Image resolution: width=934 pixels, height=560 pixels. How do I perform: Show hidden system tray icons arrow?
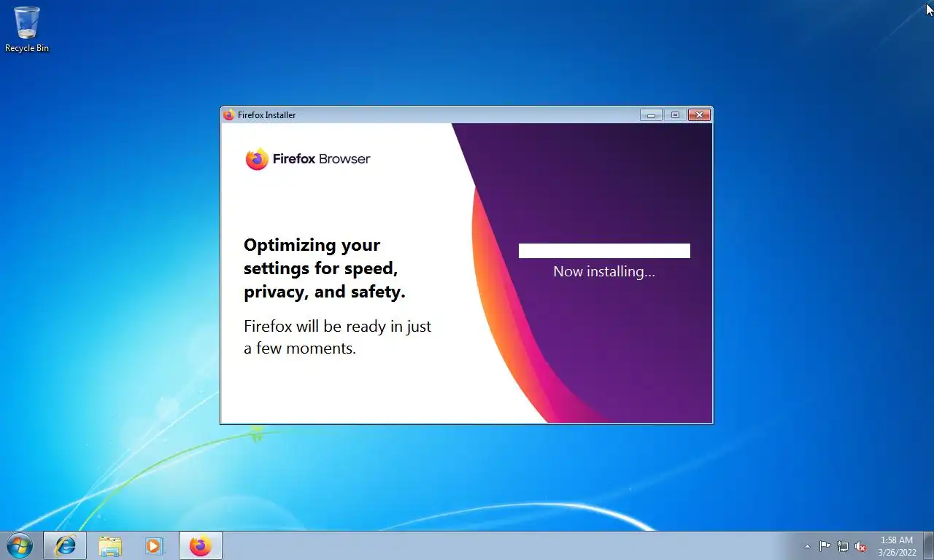[x=807, y=546]
